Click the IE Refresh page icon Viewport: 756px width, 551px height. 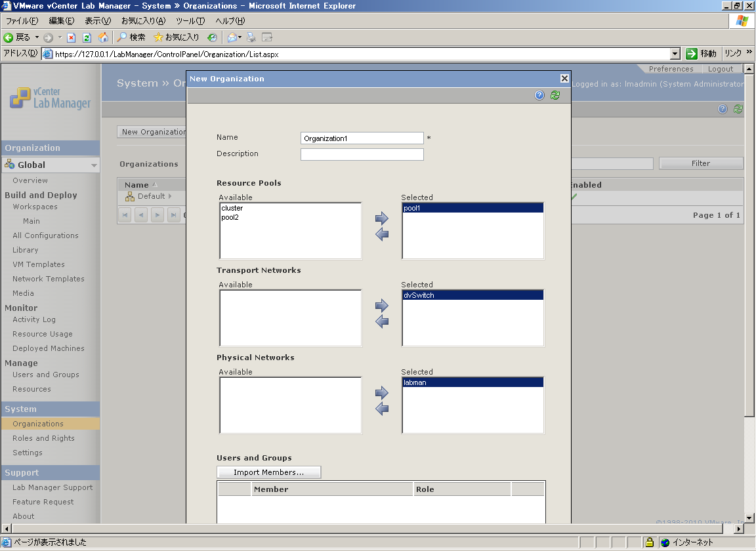click(87, 37)
